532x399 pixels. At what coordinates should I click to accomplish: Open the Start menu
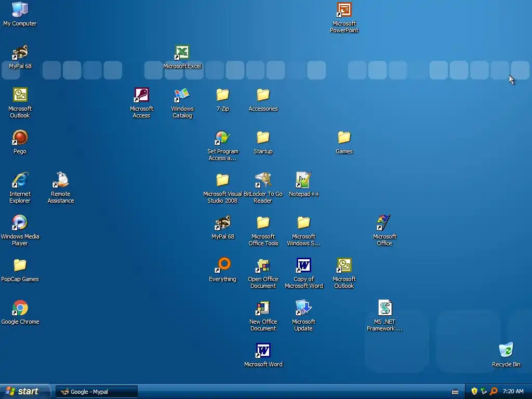click(25, 392)
